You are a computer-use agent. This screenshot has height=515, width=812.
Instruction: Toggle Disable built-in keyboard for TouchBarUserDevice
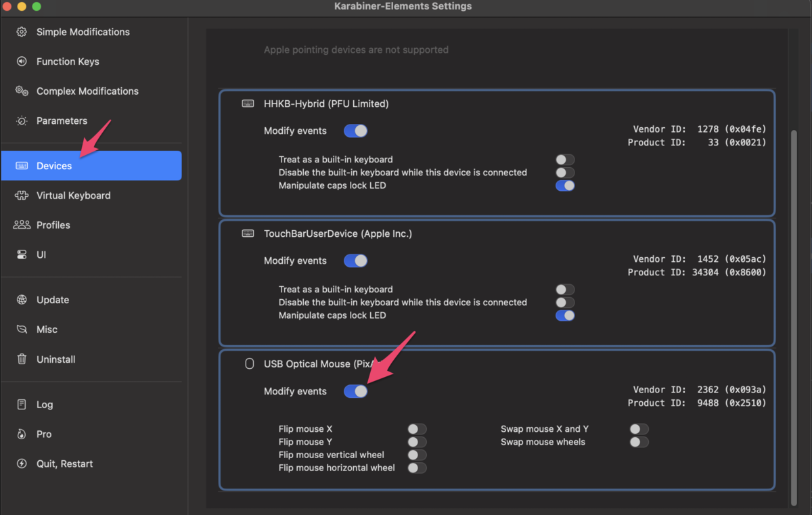click(565, 303)
